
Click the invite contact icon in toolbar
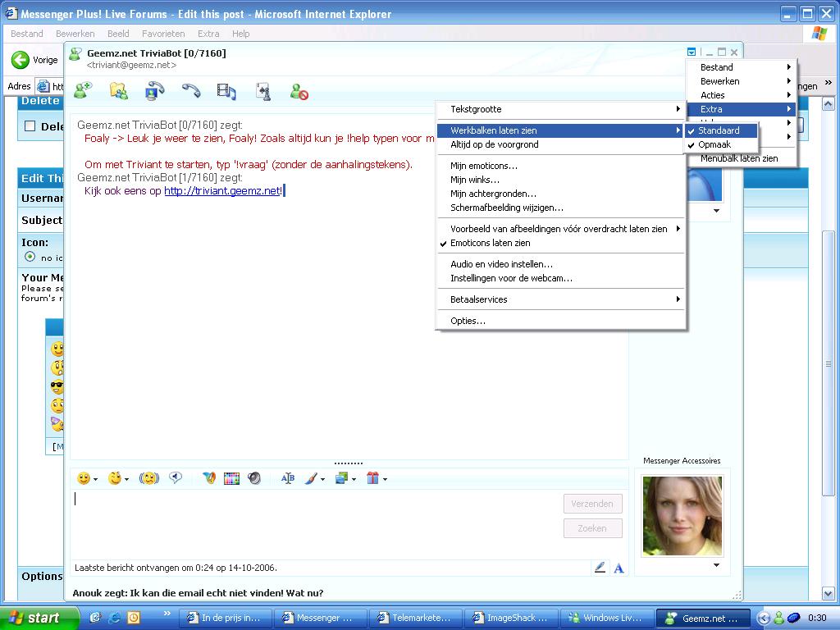tap(83, 91)
